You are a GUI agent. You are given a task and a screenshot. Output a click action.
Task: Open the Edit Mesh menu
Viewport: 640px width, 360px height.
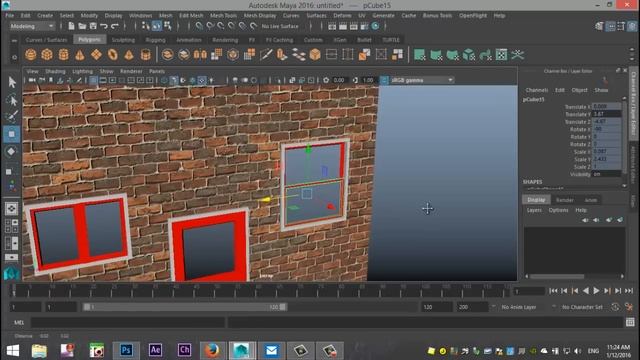[191, 16]
